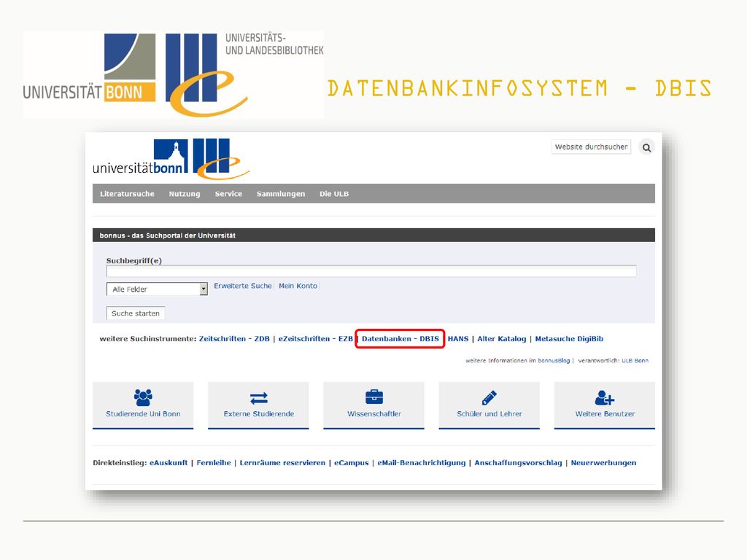Open the Die ULB menu
The image size is (747, 560).
point(334,194)
